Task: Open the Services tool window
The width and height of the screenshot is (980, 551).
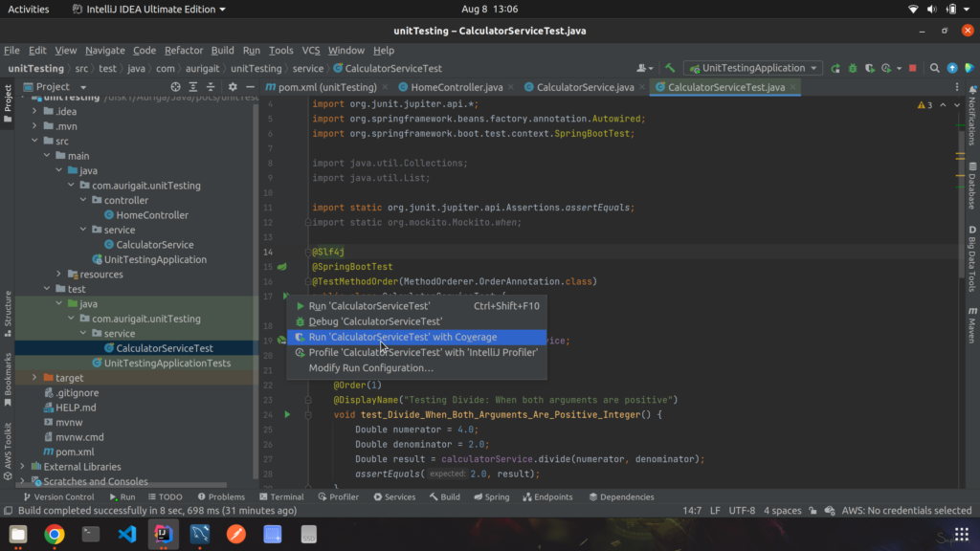Action: [394, 497]
